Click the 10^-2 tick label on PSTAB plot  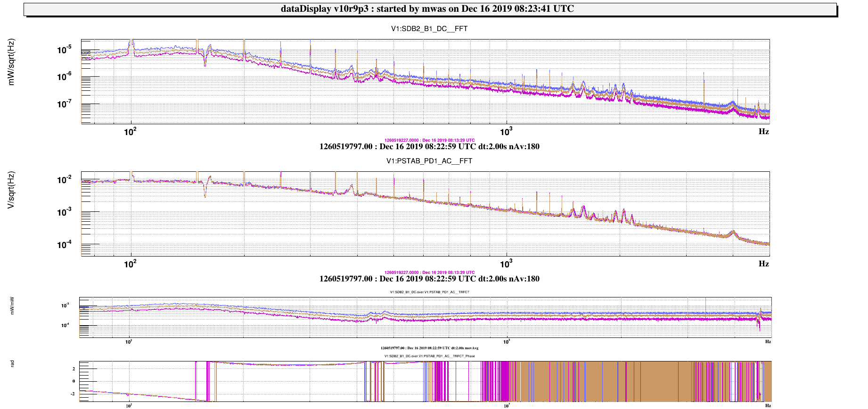(x=64, y=180)
